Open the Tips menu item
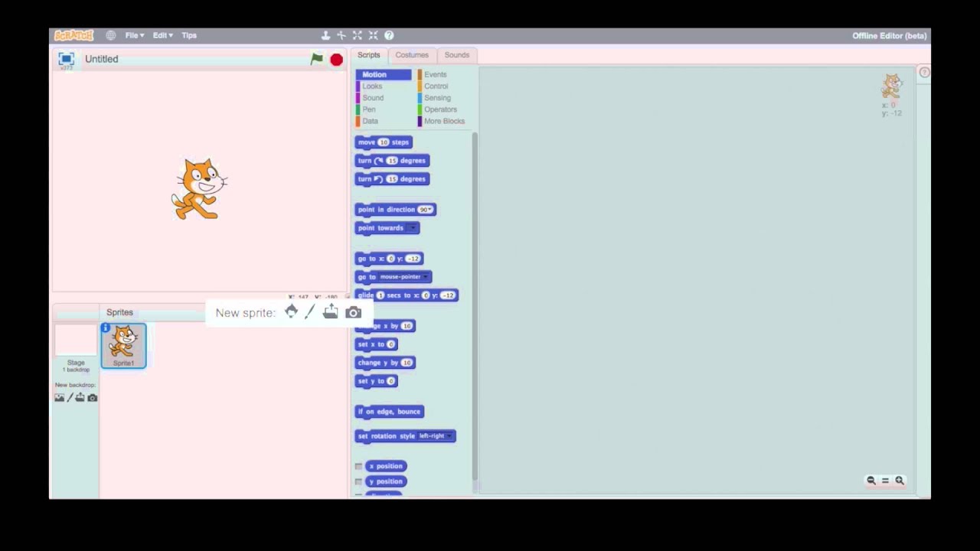 point(189,35)
